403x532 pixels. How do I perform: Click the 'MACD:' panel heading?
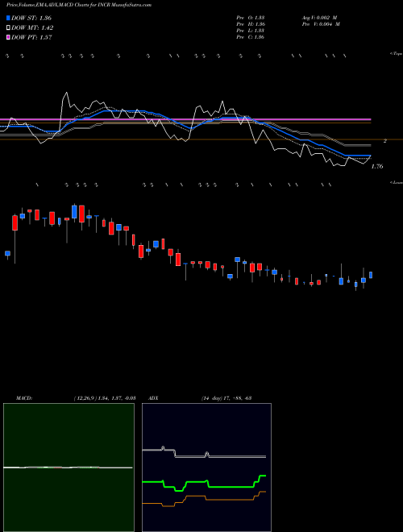point(24,398)
